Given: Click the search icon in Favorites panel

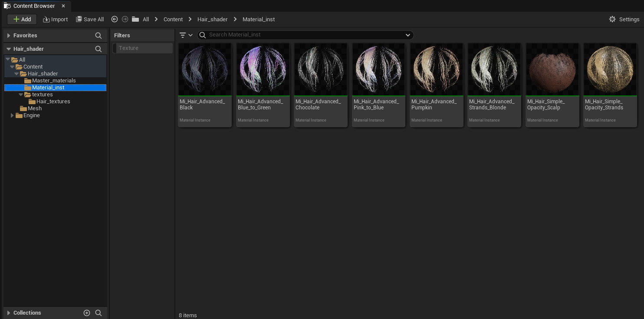Looking at the screenshot, I should point(99,36).
